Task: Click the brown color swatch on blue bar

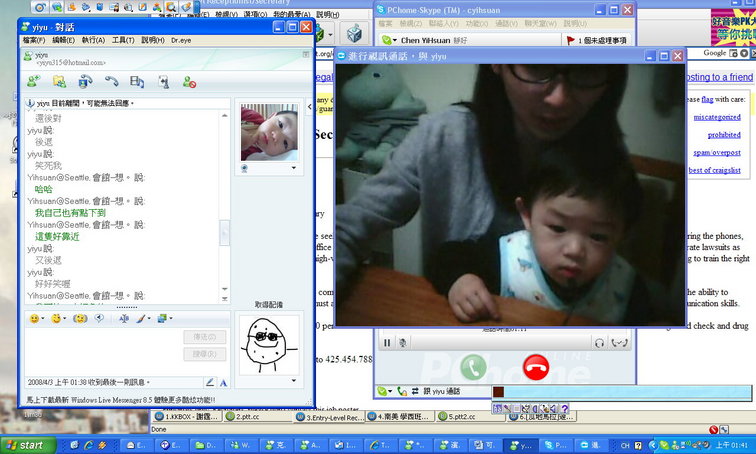Action: 498,392
